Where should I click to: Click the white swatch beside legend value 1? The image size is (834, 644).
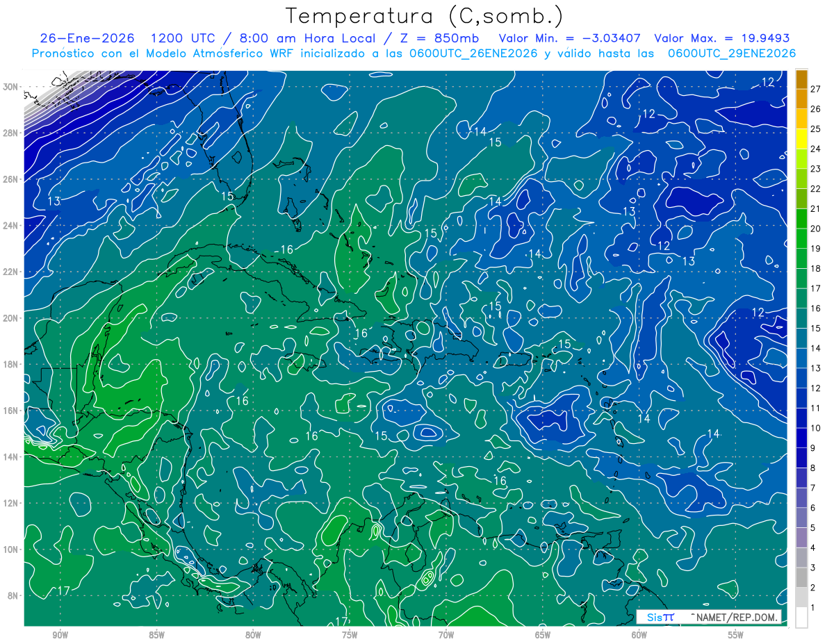point(801,618)
